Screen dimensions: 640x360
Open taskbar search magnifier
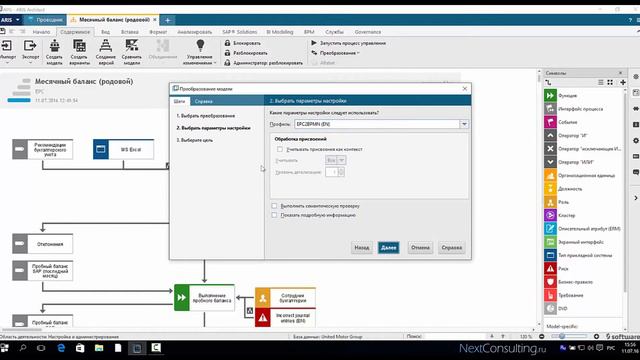23,348
